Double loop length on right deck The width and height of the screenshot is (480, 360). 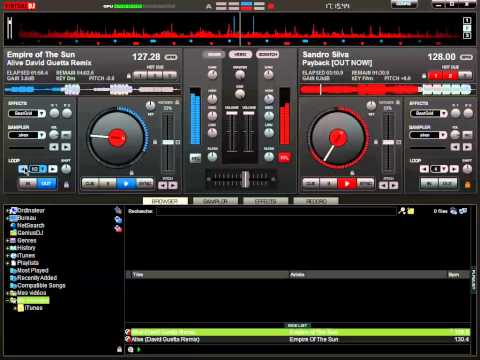coord(454,169)
